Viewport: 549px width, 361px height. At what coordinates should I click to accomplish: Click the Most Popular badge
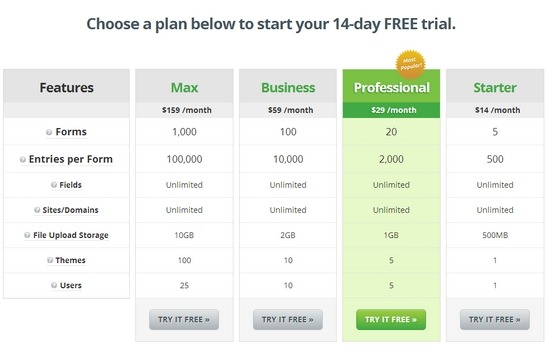point(410,64)
